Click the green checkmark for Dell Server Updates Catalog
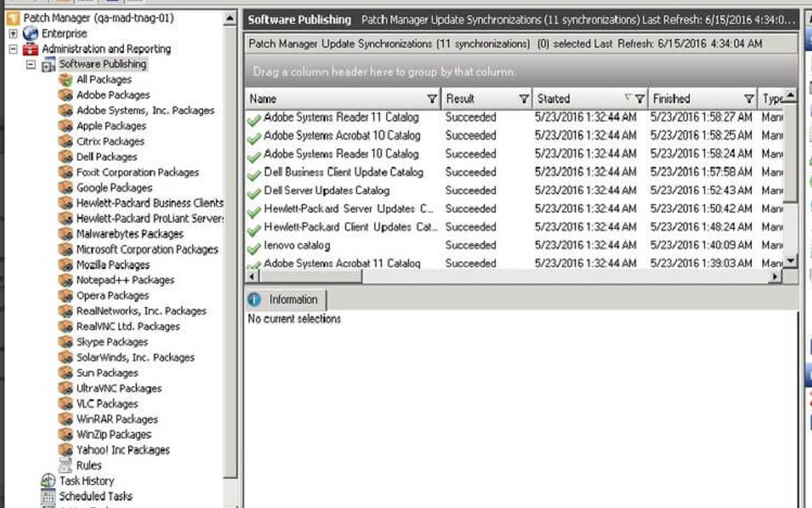812x508 pixels. pos(254,193)
